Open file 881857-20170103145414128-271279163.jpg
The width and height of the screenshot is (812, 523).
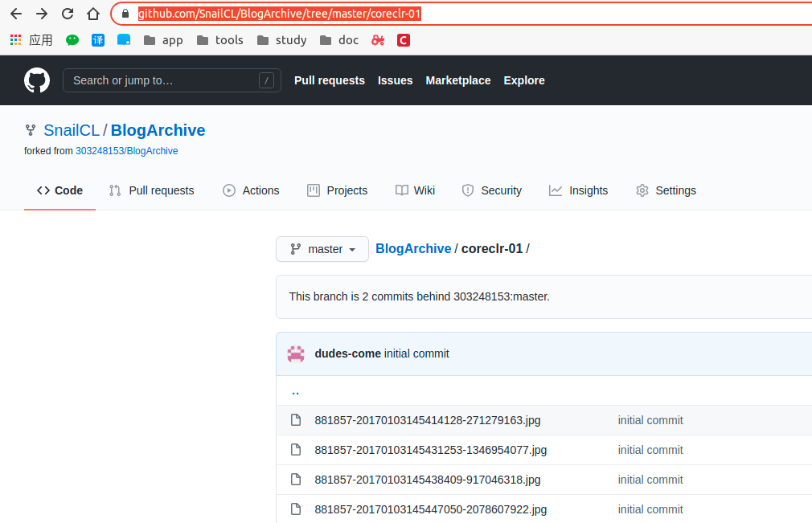point(427,420)
